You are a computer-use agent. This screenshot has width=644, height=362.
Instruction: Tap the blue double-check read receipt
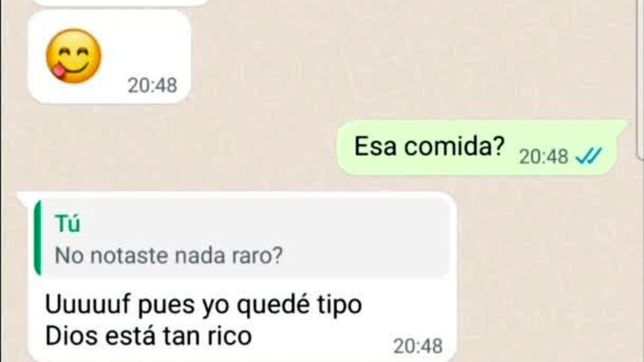(589, 157)
